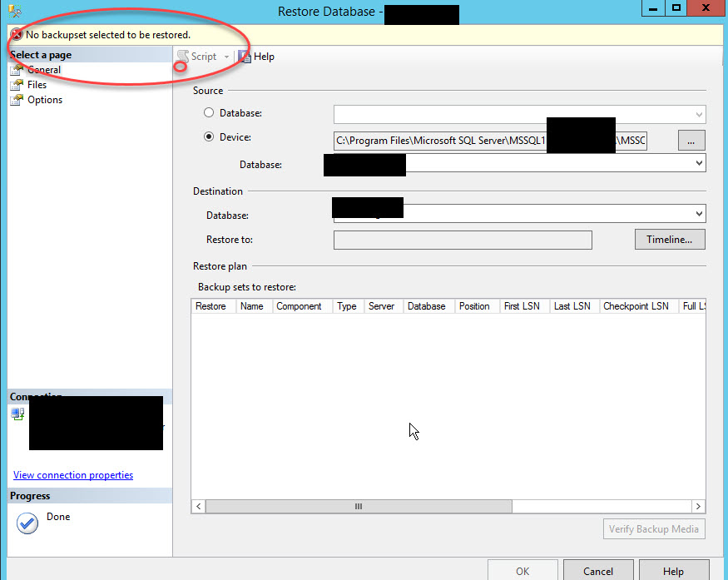Open the Script dropdown arrow
Image resolution: width=728 pixels, height=580 pixels.
coord(225,56)
